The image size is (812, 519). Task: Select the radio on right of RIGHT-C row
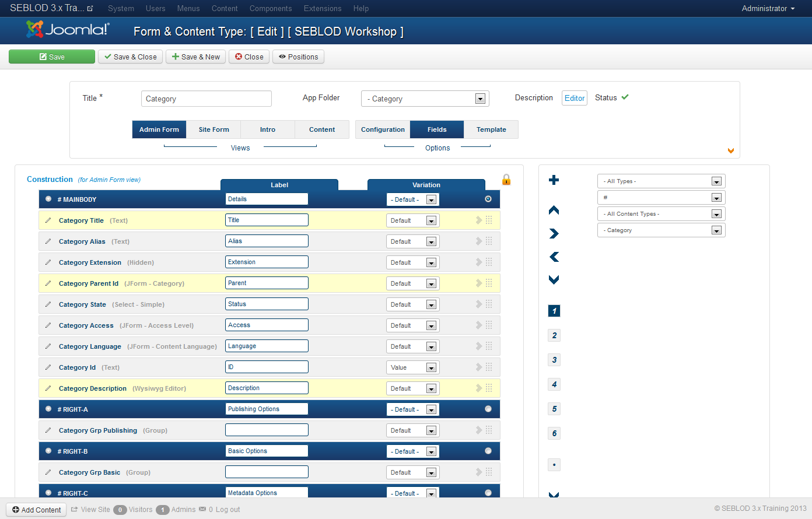488,493
